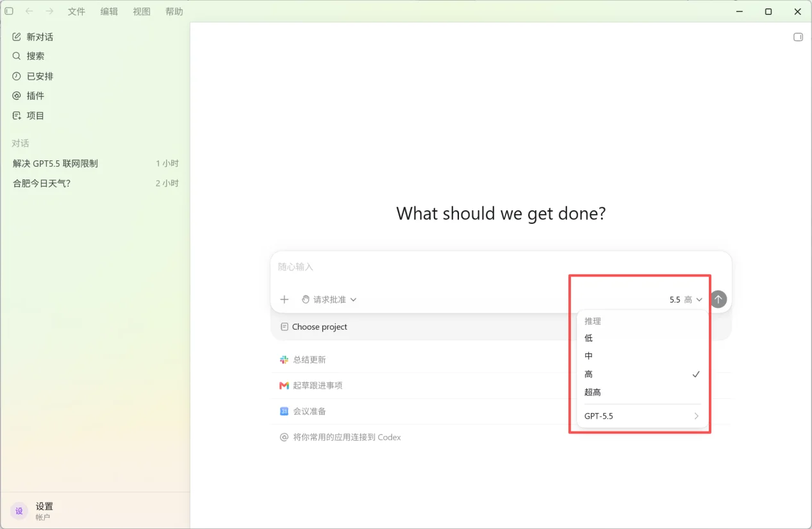The height and width of the screenshot is (529, 812).
Task: Click the 已安排 clock icon
Action: coord(17,76)
